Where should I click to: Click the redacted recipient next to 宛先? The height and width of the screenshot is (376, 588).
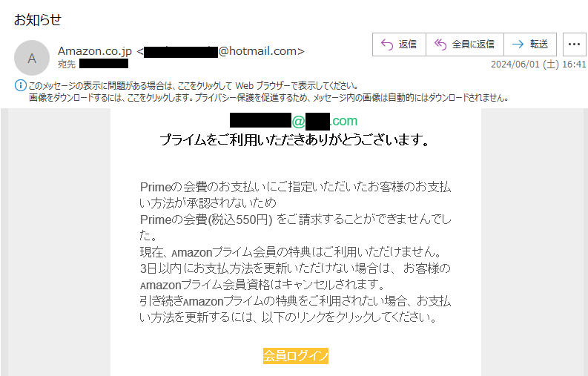point(104,64)
